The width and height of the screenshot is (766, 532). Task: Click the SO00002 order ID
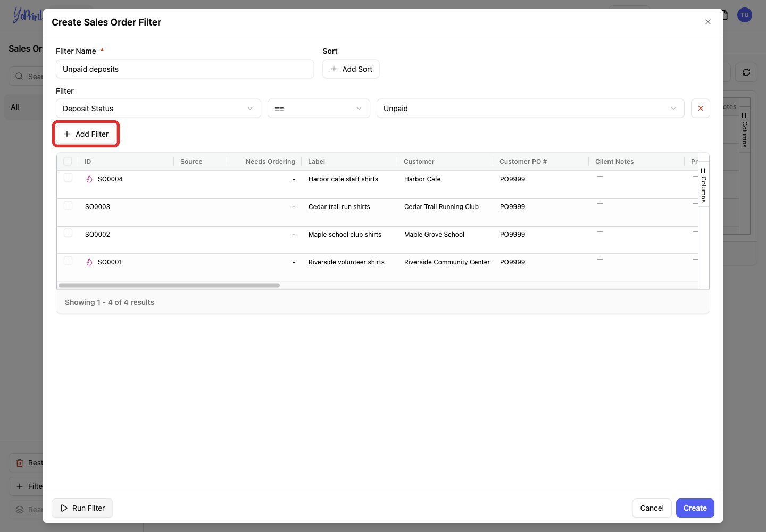point(97,235)
